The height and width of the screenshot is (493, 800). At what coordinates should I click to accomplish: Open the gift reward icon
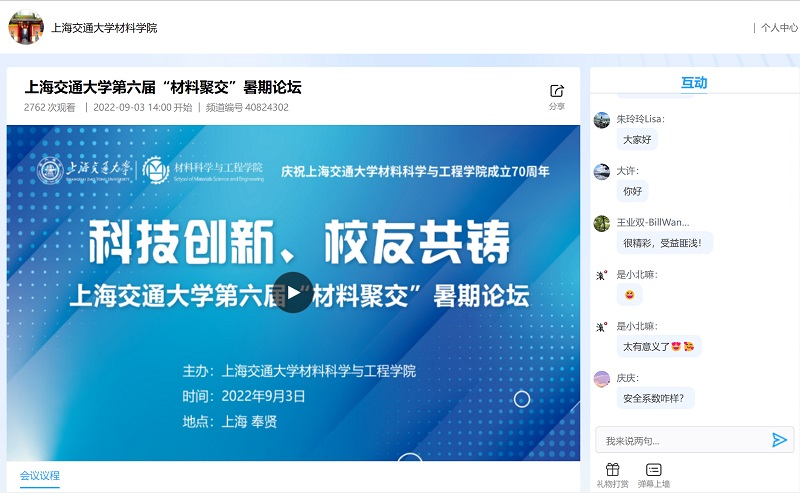coord(612,469)
